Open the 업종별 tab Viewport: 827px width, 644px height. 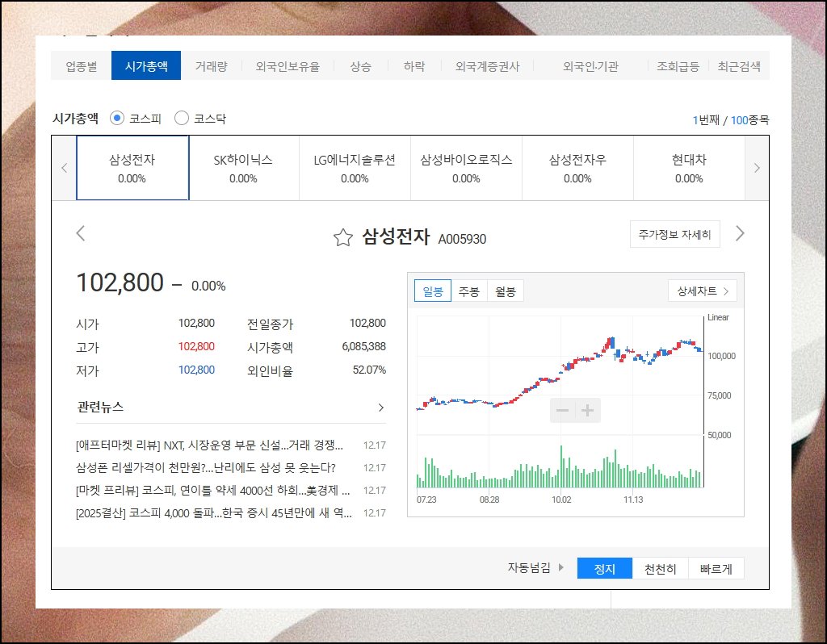[x=82, y=66]
